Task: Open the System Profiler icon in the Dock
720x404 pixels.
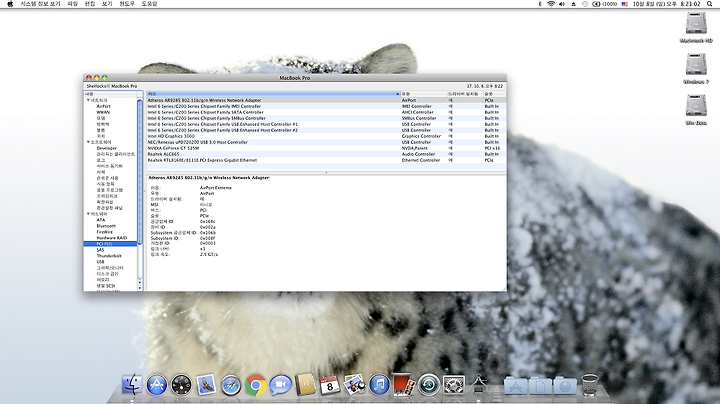Action: tap(478, 385)
